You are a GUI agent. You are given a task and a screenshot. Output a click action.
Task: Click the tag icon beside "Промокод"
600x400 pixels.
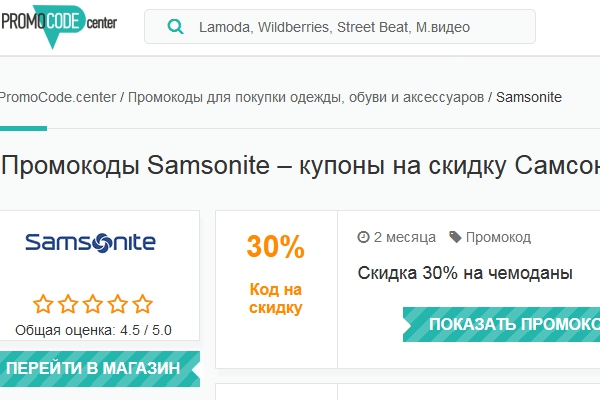click(x=455, y=237)
